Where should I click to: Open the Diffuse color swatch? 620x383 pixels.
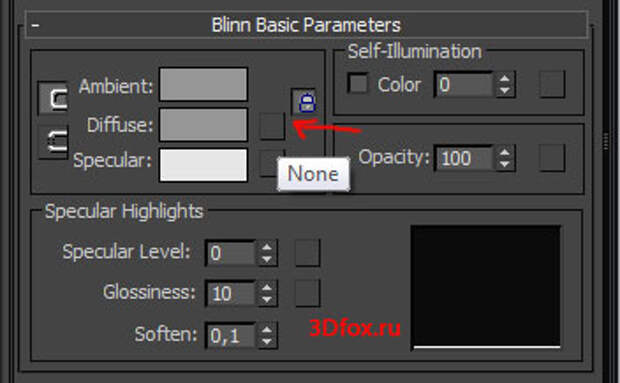tap(204, 125)
